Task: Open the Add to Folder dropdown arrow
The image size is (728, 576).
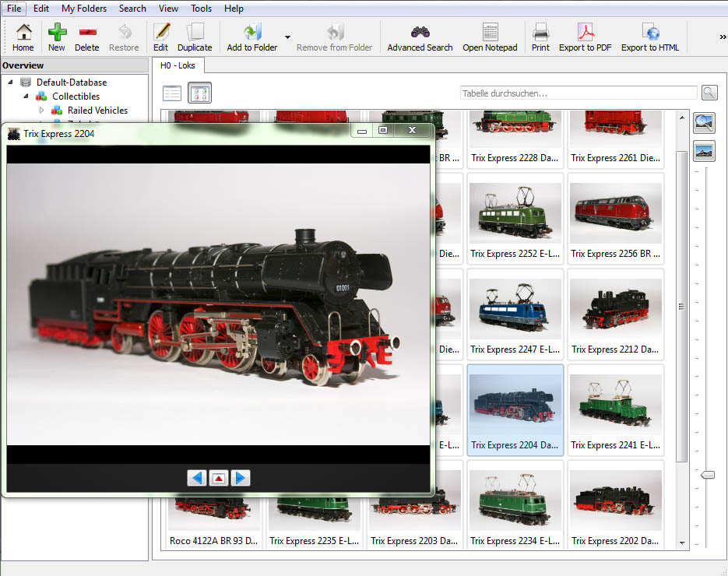Action: pos(287,37)
